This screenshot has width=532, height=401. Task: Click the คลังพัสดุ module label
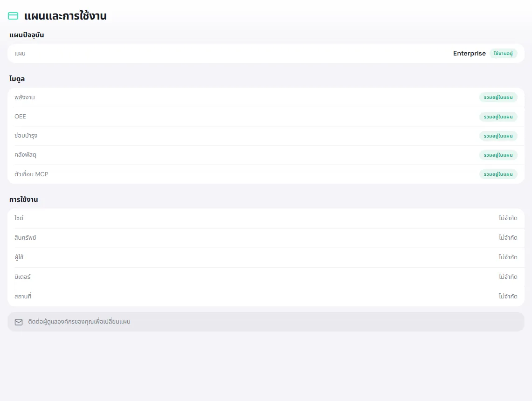[x=25, y=155]
